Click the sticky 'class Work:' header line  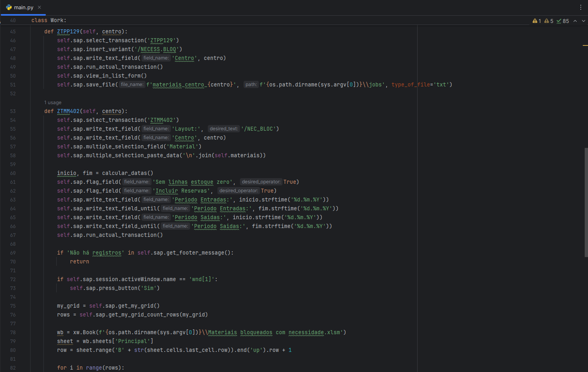click(x=49, y=20)
